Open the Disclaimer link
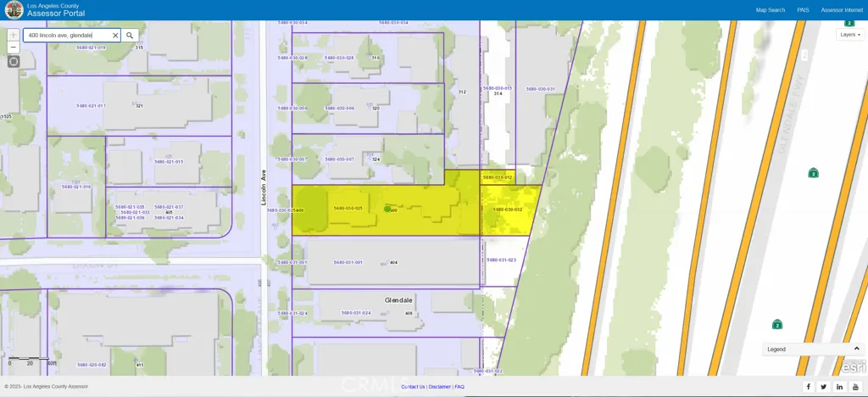Viewport: 868px width, 397px height. [440, 387]
